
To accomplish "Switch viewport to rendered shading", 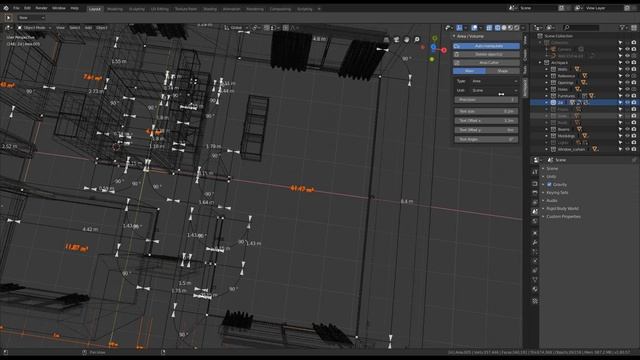I will pyautogui.click(x=517, y=28).
